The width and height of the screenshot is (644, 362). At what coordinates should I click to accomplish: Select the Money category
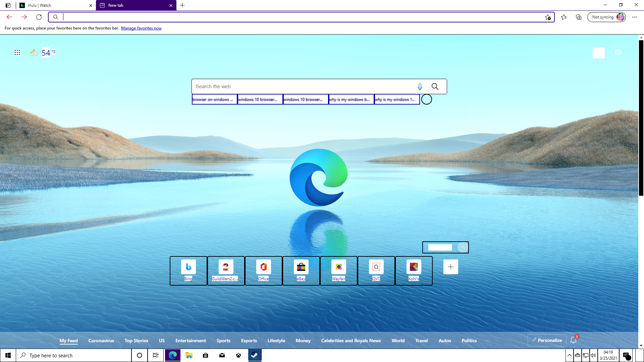(303, 341)
